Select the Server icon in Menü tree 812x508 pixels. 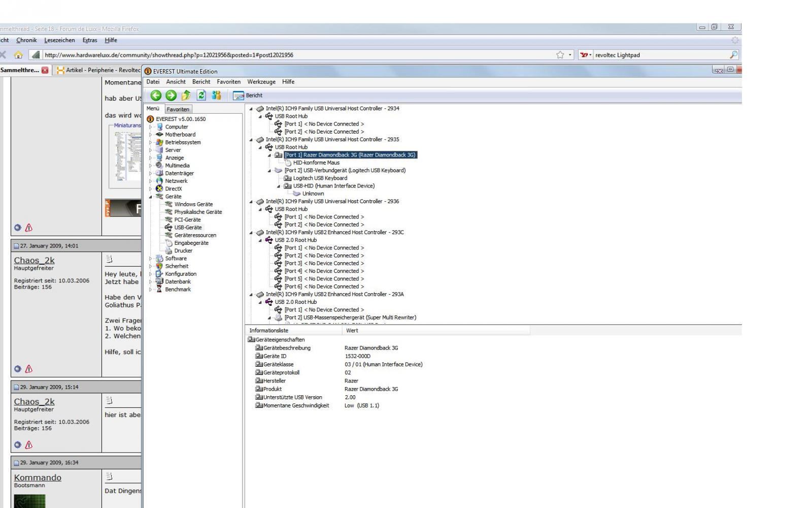coord(160,150)
